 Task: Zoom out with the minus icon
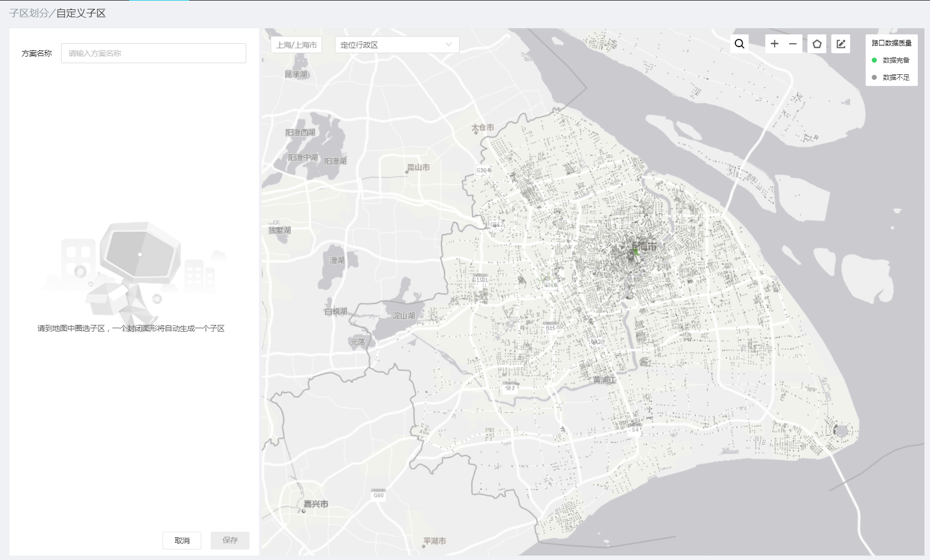tap(793, 44)
